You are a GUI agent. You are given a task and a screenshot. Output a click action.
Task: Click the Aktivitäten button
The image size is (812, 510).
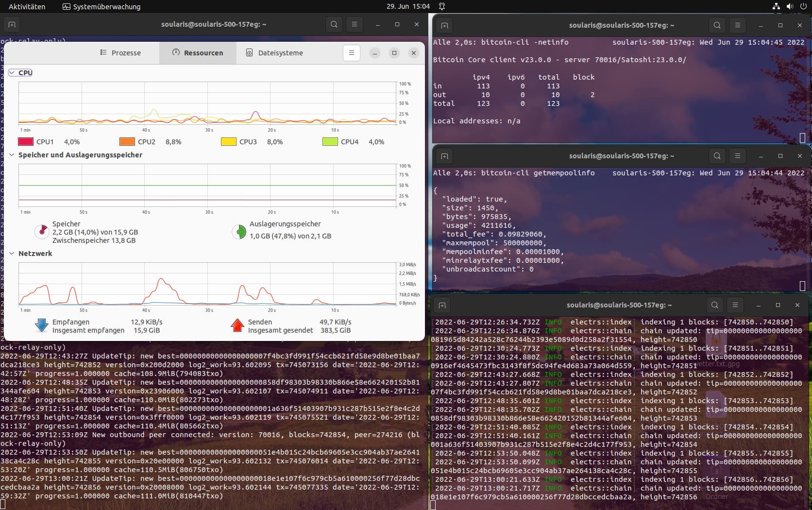27,6
